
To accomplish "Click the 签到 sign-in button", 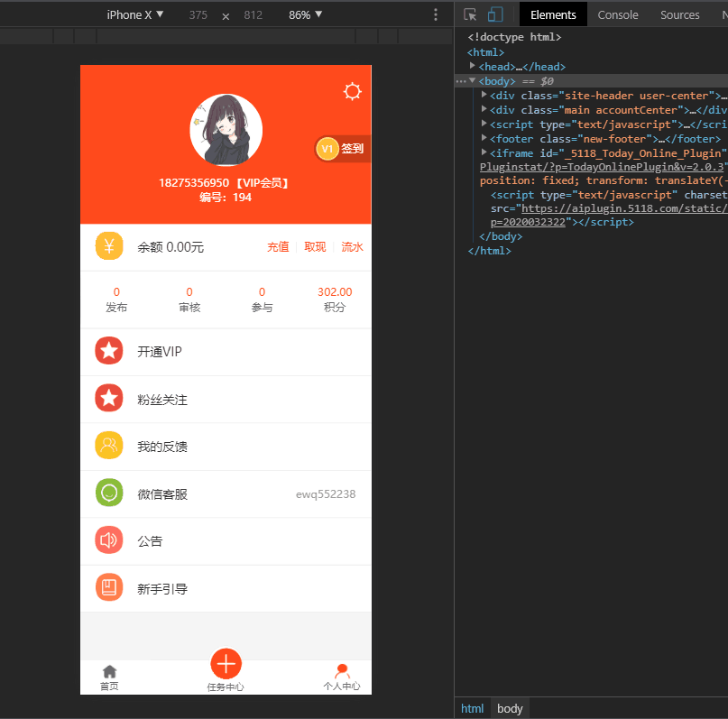I will click(353, 149).
